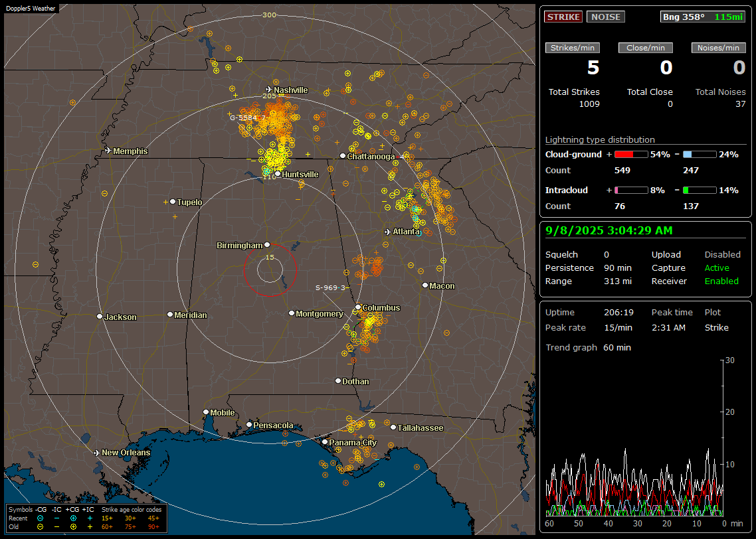756x539 pixels.
Task: Click the Recent -CG cyan legend symbol
Action: [40, 518]
